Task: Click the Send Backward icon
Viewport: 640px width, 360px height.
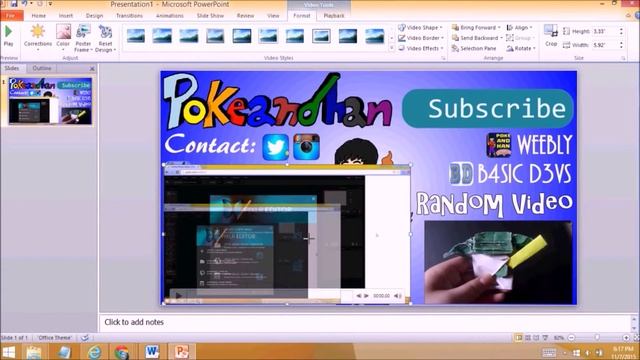Action: 455,38
